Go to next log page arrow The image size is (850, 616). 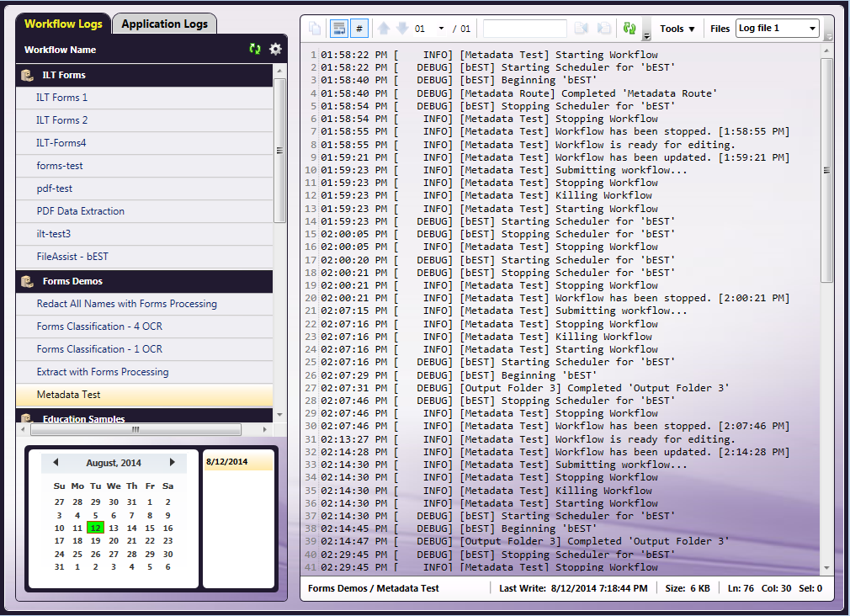(x=402, y=28)
